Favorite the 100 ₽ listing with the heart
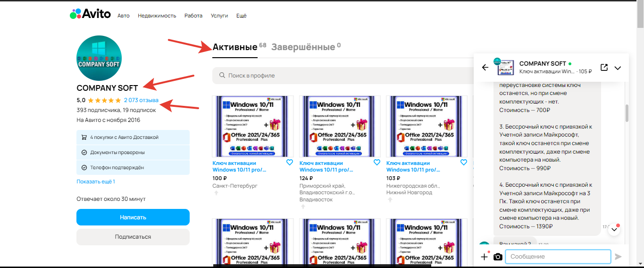Viewport: 644px width, 268px height. point(290,163)
